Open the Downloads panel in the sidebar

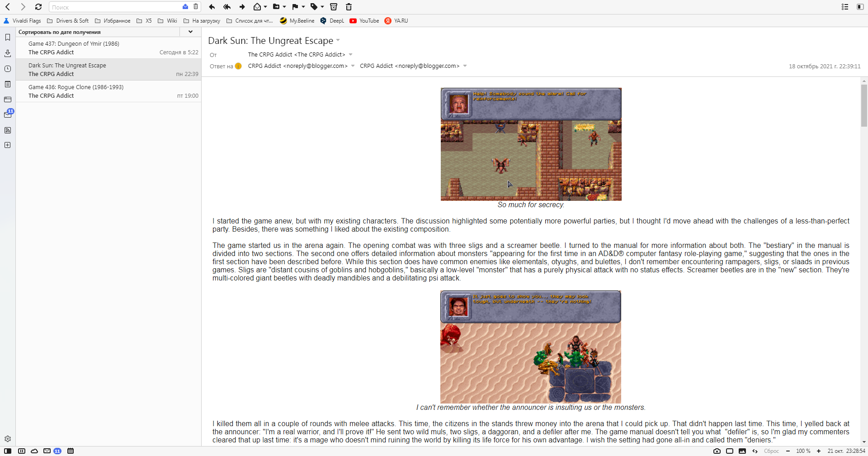click(x=8, y=53)
